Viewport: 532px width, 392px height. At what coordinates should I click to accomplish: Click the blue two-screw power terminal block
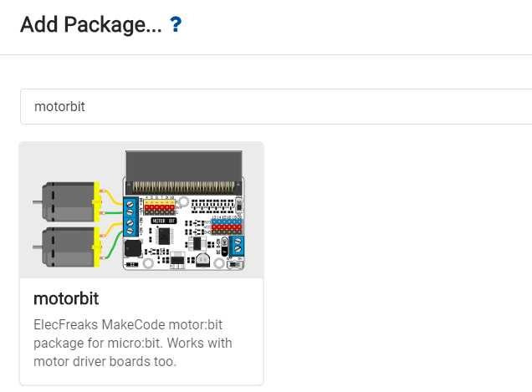[x=238, y=246]
